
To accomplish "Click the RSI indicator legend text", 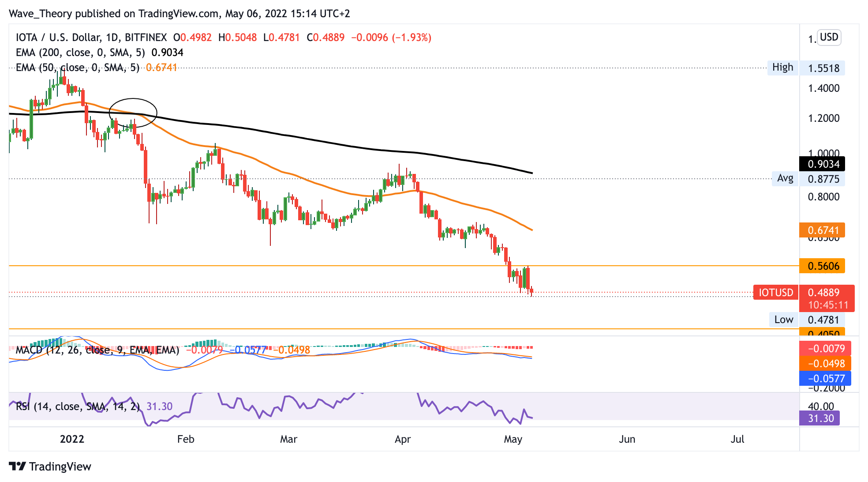I will tap(78, 407).
